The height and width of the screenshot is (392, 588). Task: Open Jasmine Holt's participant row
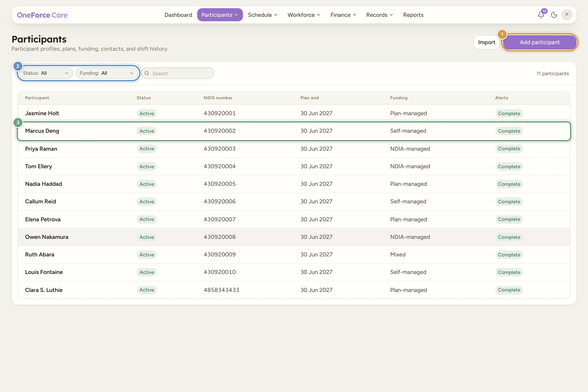pyautogui.click(x=294, y=113)
